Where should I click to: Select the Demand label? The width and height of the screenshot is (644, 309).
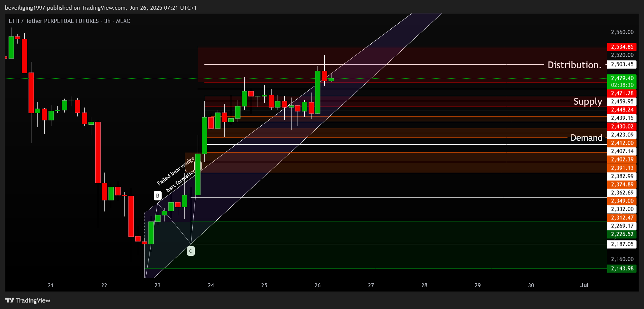(587, 138)
